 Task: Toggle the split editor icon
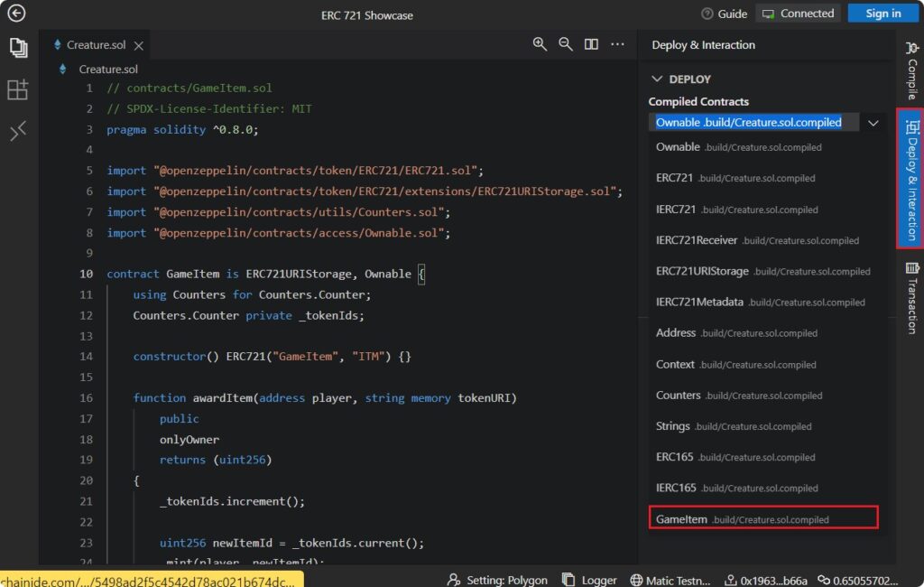click(x=591, y=44)
